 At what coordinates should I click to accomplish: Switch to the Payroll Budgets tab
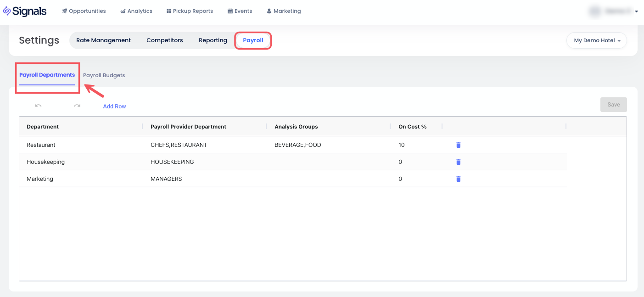(x=104, y=75)
